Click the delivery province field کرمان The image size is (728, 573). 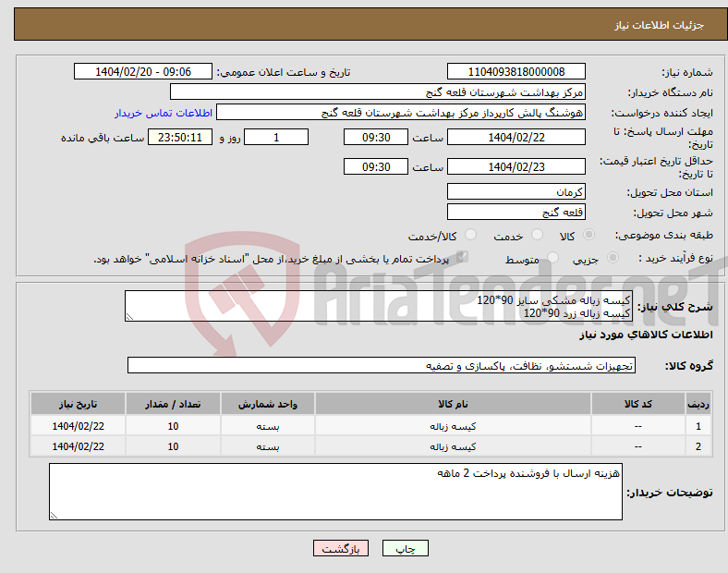coord(516,191)
